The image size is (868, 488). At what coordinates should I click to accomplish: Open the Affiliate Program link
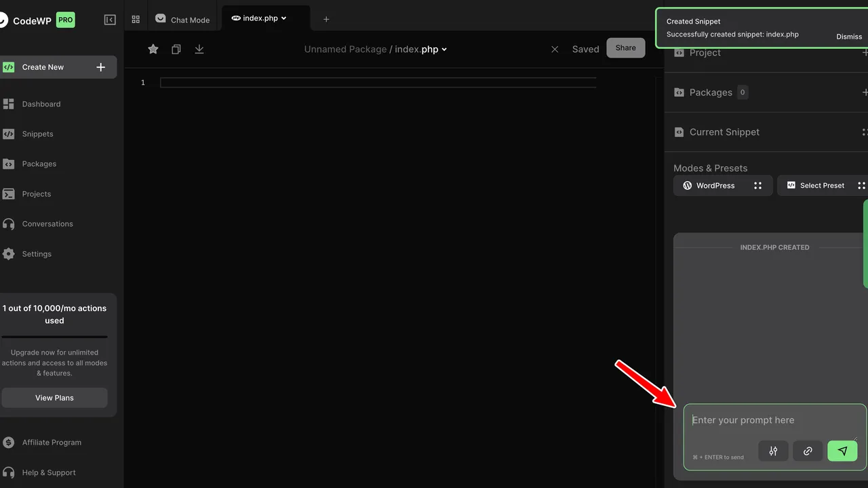click(52, 443)
